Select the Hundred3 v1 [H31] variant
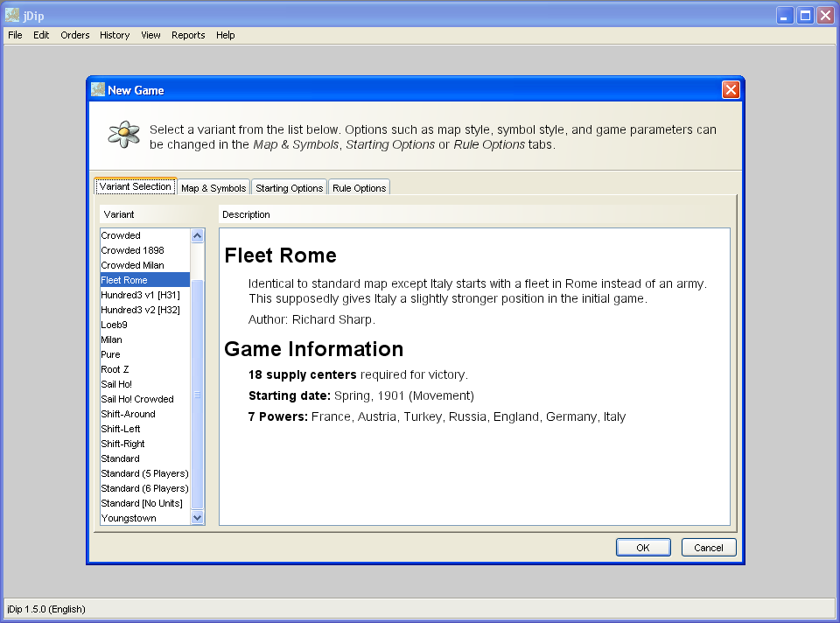840x623 pixels. pos(144,295)
